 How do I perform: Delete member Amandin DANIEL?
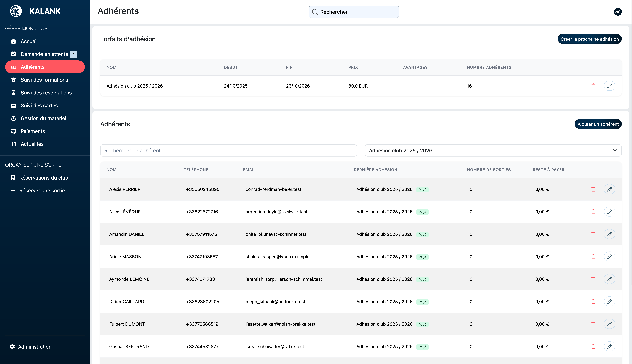593,234
